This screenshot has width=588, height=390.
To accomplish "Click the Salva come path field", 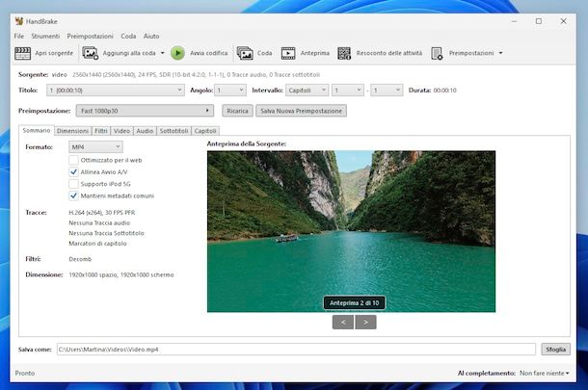I will pyautogui.click(x=296, y=350).
